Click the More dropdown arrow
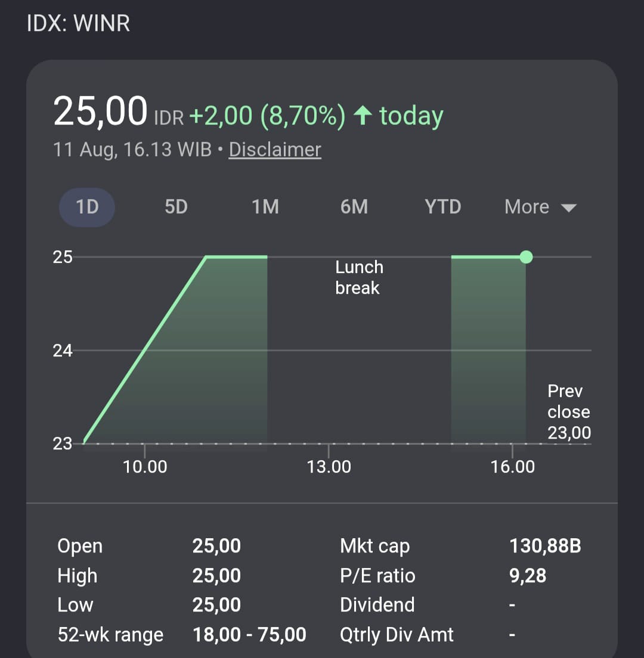The width and height of the screenshot is (644, 658). pyautogui.click(x=568, y=208)
